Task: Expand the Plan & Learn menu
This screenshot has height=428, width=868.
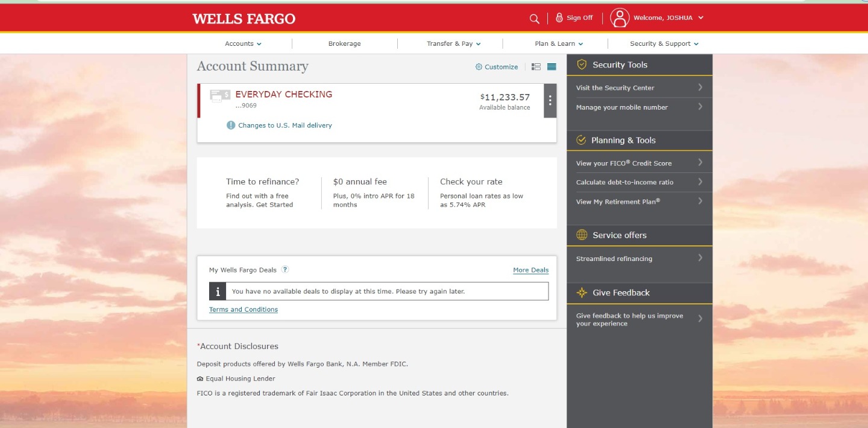Action: 559,43
